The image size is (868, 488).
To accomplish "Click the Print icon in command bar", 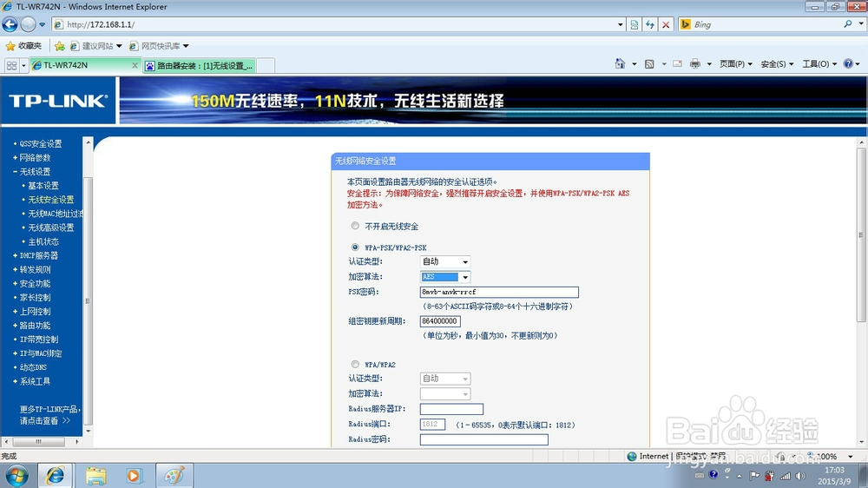I will click(695, 64).
